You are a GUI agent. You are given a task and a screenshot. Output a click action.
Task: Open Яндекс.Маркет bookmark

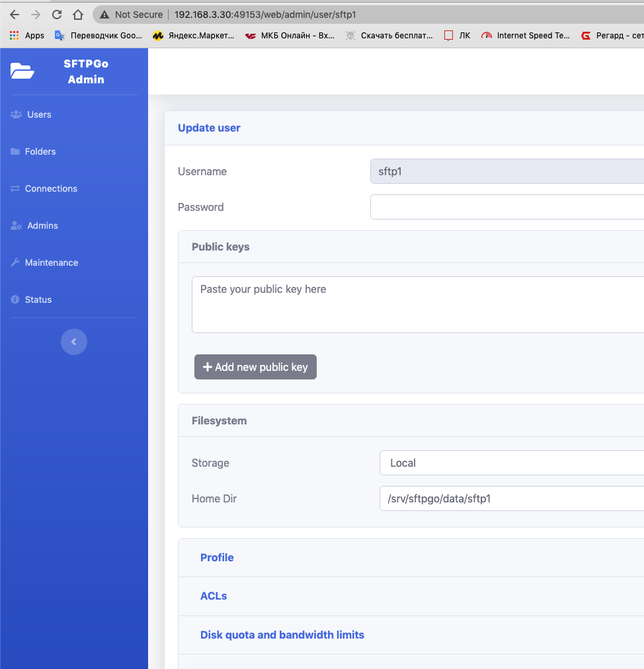(x=193, y=36)
